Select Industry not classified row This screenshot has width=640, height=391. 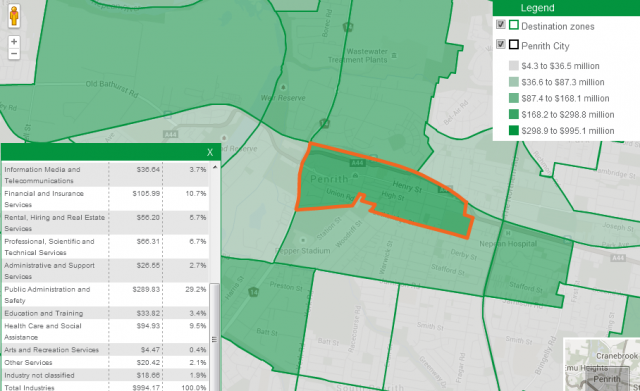point(105,375)
